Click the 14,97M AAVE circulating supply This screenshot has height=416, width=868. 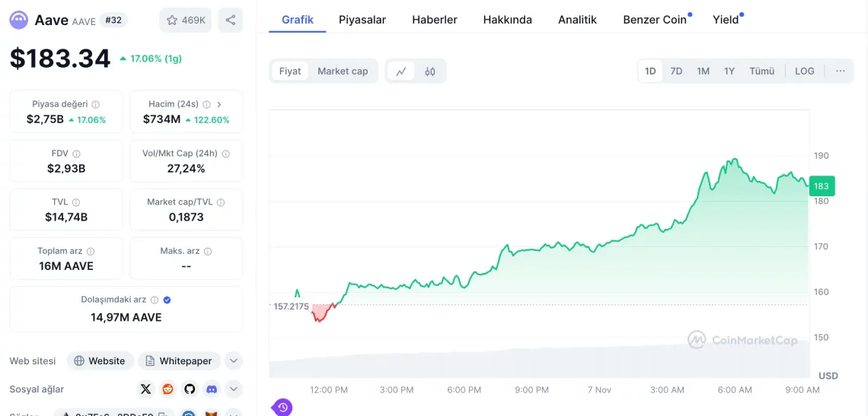click(126, 318)
